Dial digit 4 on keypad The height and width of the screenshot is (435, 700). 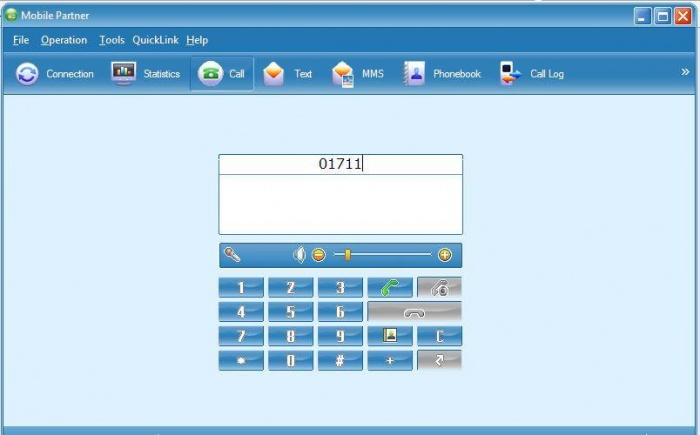click(x=241, y=311)
